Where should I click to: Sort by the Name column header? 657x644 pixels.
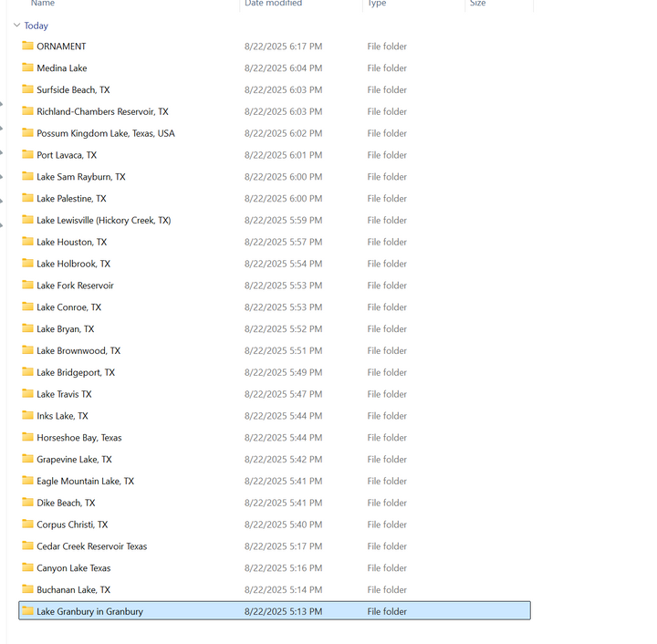(x=43, y=4)
